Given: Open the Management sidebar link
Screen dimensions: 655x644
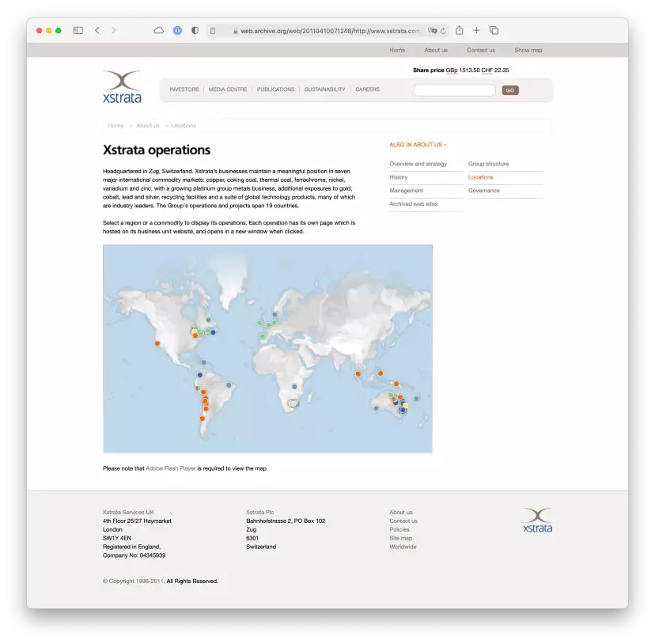Looking at the screenshot, I should click(x=406, y=191).
